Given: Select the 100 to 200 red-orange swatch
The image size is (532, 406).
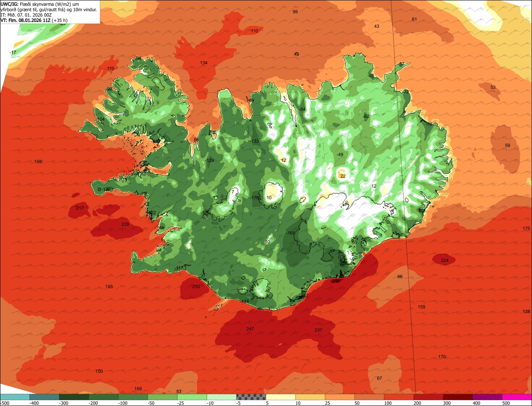Looking at the screenshot, I should point(399,397).
